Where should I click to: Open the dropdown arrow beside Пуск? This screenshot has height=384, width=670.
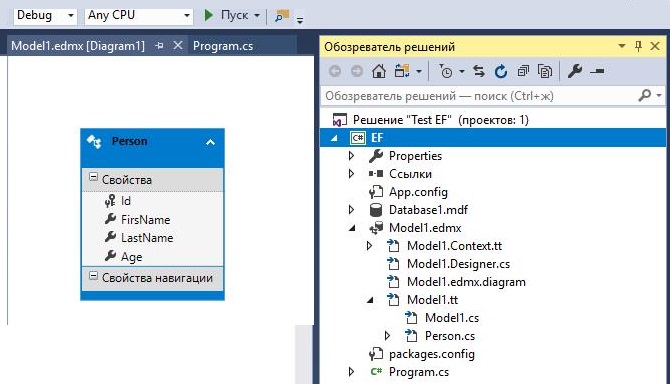point(257,16)
